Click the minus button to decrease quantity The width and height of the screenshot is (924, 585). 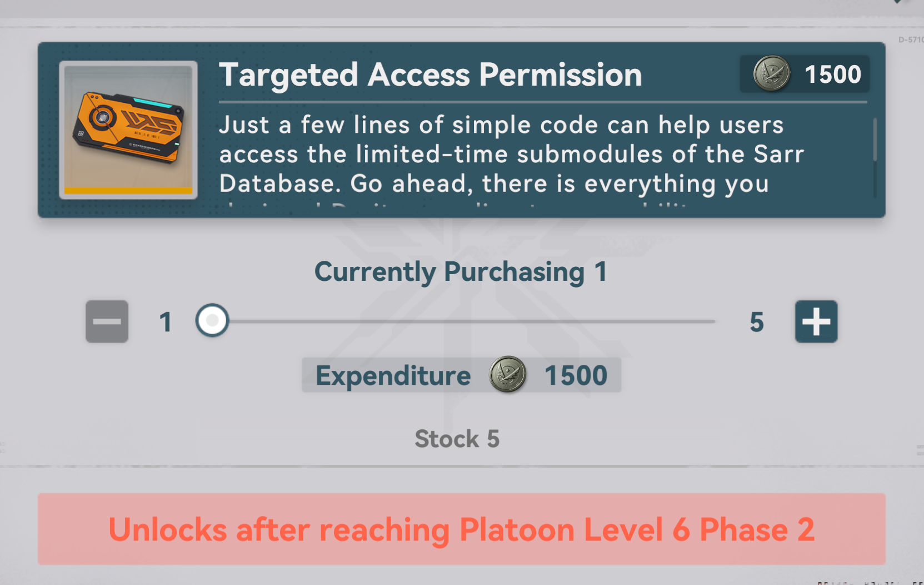click(107, 321)
